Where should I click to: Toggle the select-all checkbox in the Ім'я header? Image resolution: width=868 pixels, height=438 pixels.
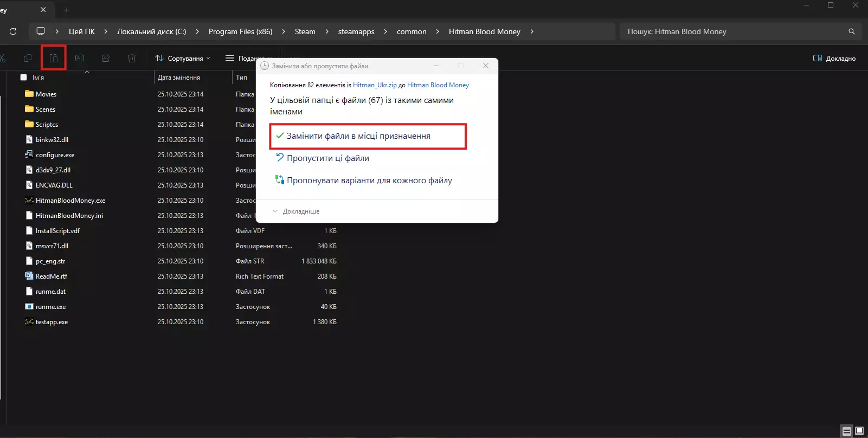click(x=24, y=78)
